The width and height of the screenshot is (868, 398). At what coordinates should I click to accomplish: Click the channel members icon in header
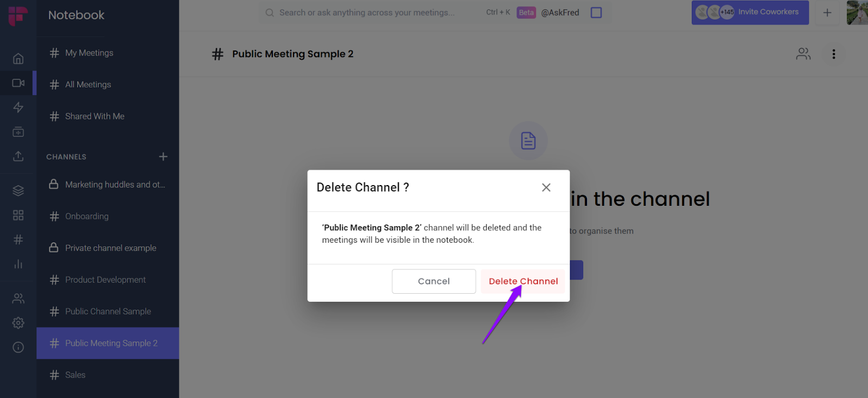[803, 54]
